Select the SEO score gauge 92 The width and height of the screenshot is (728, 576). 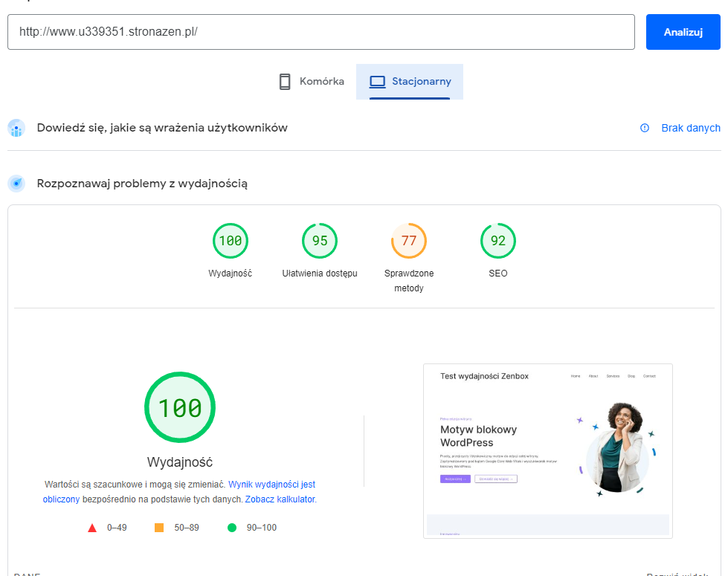coord(498,241)
